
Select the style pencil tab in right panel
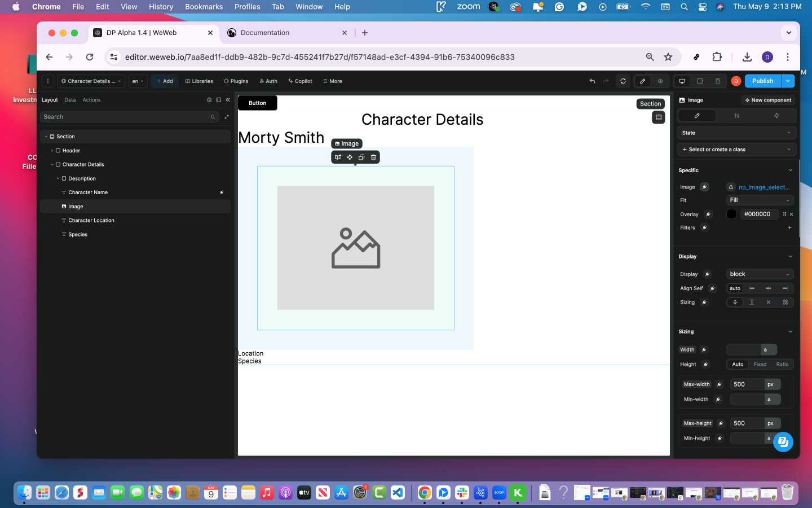point(696,116)
